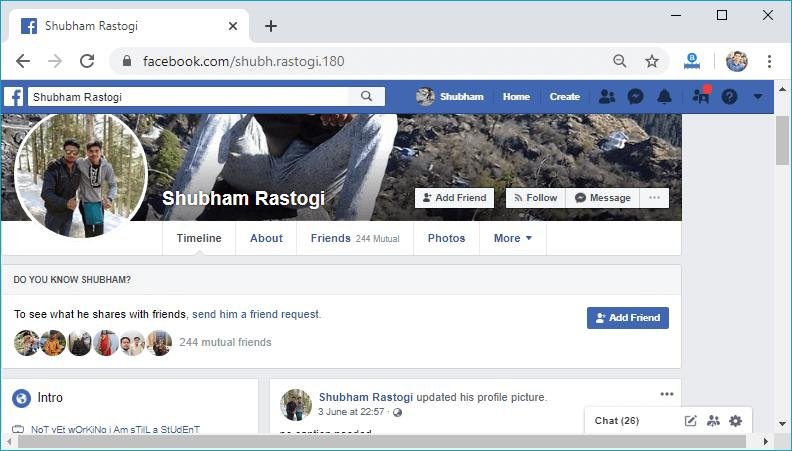Click the post author's small avatar
Image resolution: width=792 pixels, height=451 pixels.
296,405
